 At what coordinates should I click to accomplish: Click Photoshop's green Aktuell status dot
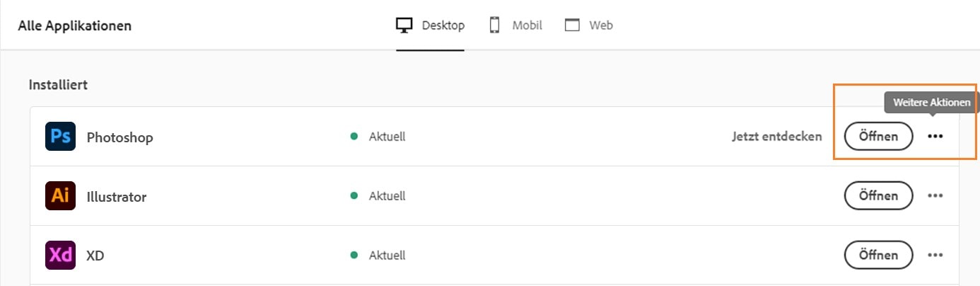[x=354, y=137]
